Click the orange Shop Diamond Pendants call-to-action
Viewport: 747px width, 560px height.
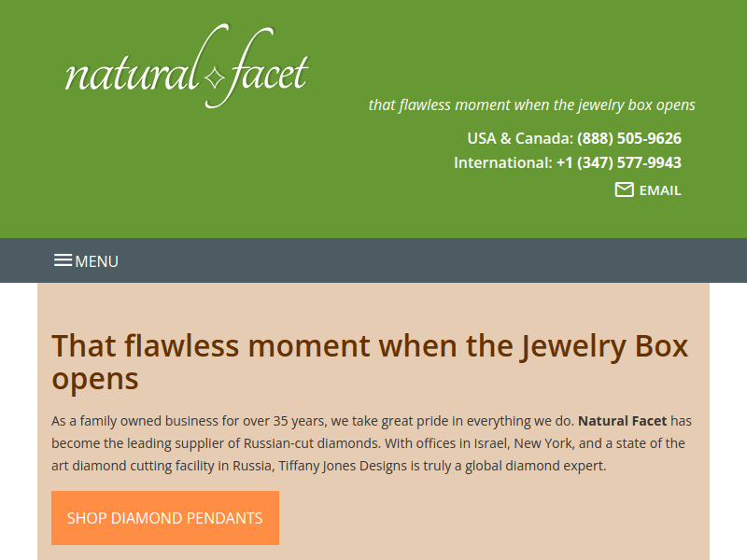coord(164,518)
